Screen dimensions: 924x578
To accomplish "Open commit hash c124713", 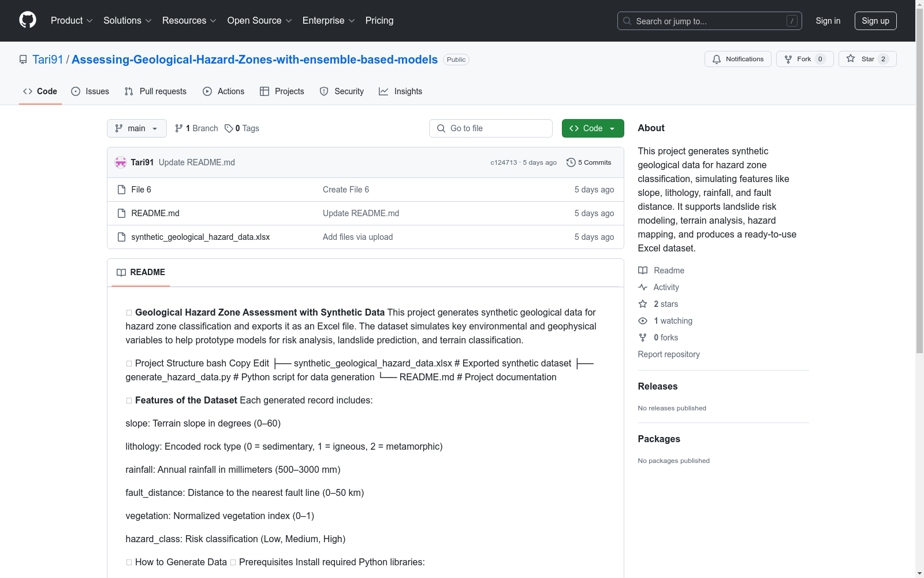I will click(x=504, y=162).
